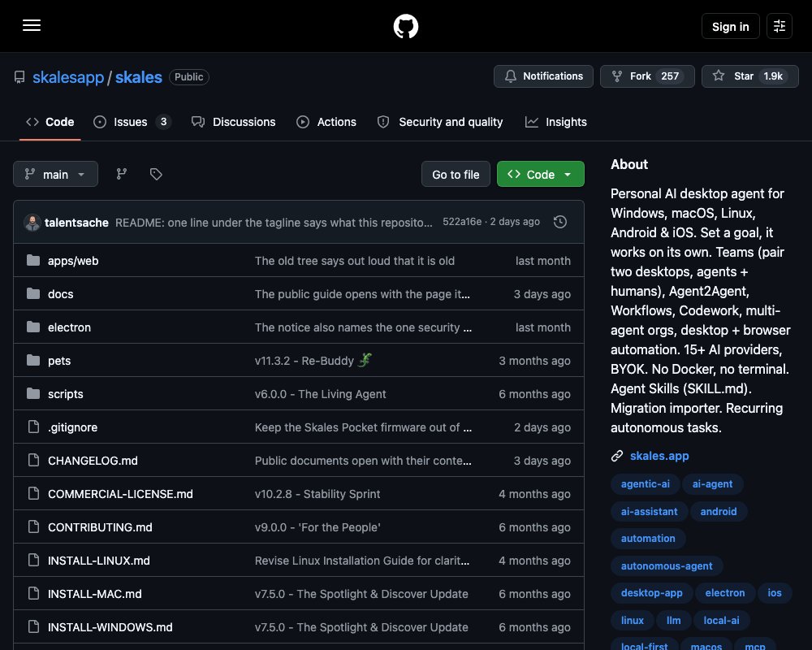This screenshot has width=812, height=650.
Task: Open talentsache author link
Action: coord(76,223)
